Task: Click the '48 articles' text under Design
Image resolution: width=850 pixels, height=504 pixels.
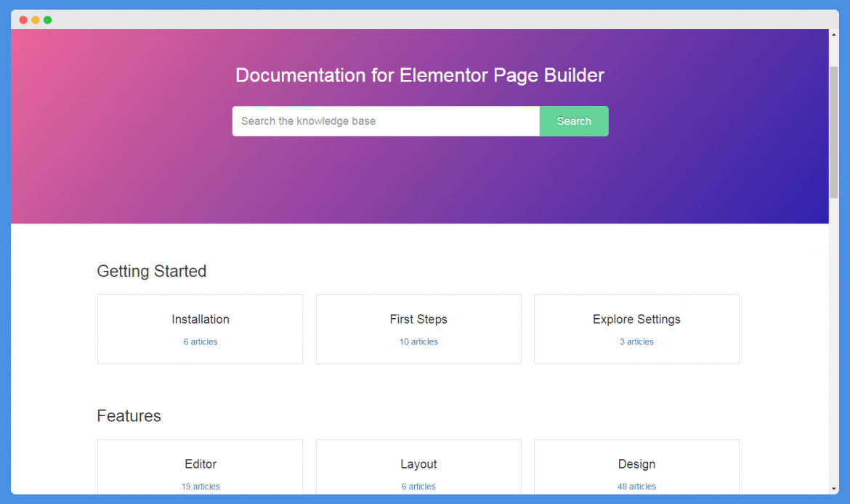Action: coord(636,487)
